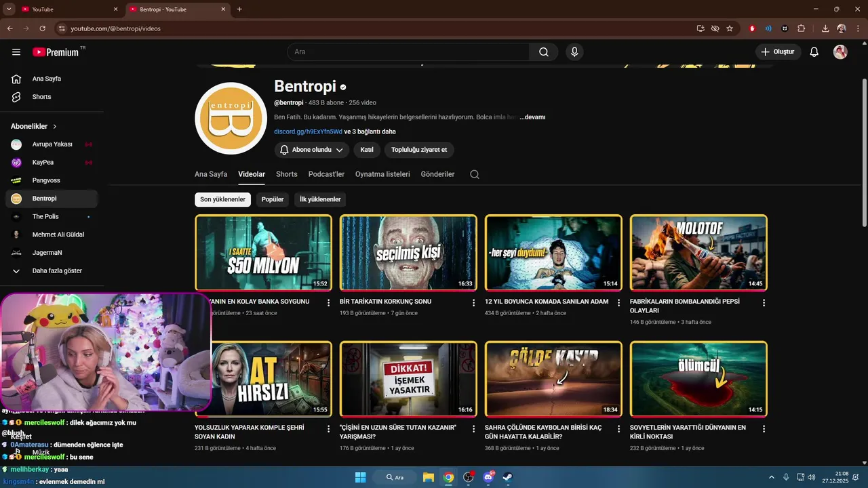Go to the YouTube Premium logo home

click(56, 52)
